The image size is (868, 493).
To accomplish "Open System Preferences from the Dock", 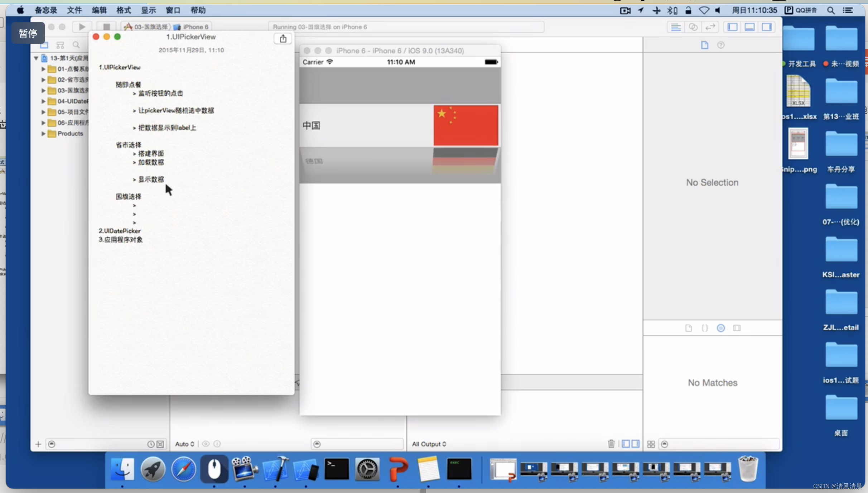I will [x=367, y=469].
